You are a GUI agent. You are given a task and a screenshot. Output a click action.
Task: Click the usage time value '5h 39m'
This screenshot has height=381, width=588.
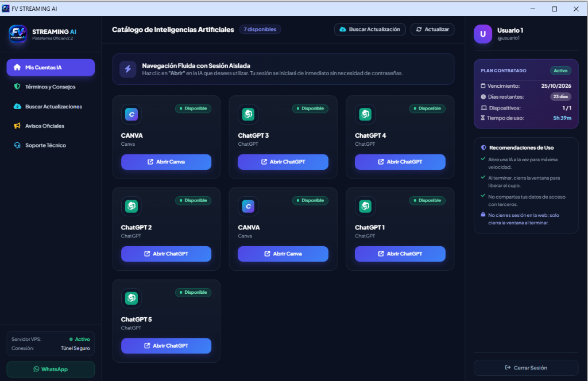point(562,118)
